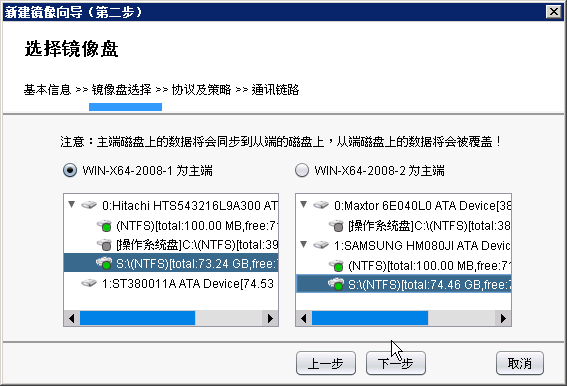Collapse the 1:SAMSUNG HM080JI disk node

click(304, 245)
